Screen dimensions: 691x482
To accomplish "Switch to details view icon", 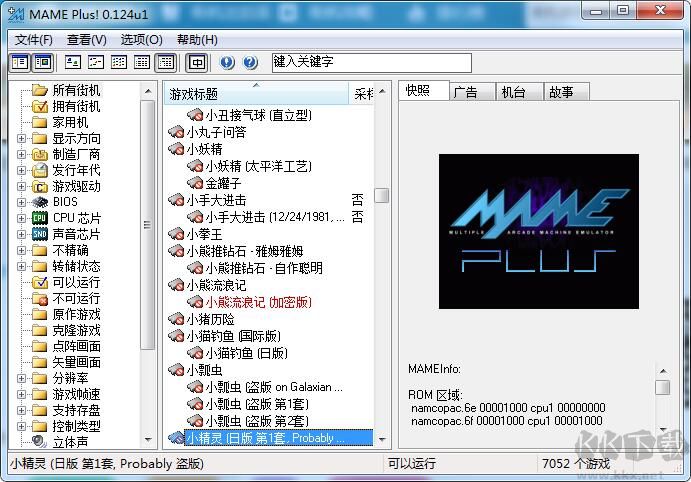I will point(141,62).
